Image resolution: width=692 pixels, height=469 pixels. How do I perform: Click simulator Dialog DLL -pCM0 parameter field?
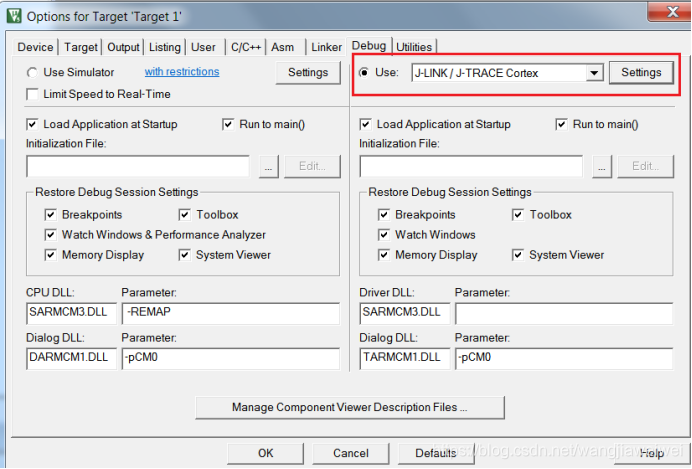(231, 358)
